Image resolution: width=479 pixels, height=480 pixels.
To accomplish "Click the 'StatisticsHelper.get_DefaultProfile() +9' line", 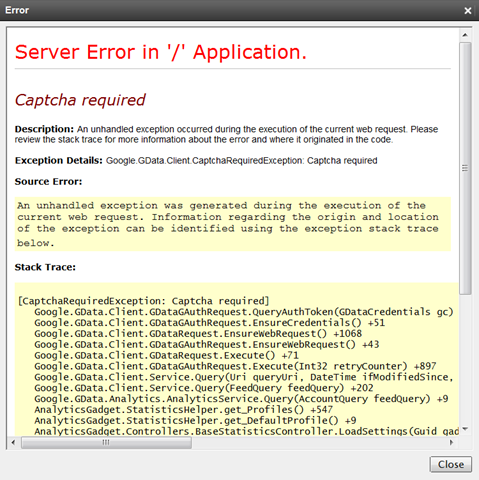I will coord(195,421).
